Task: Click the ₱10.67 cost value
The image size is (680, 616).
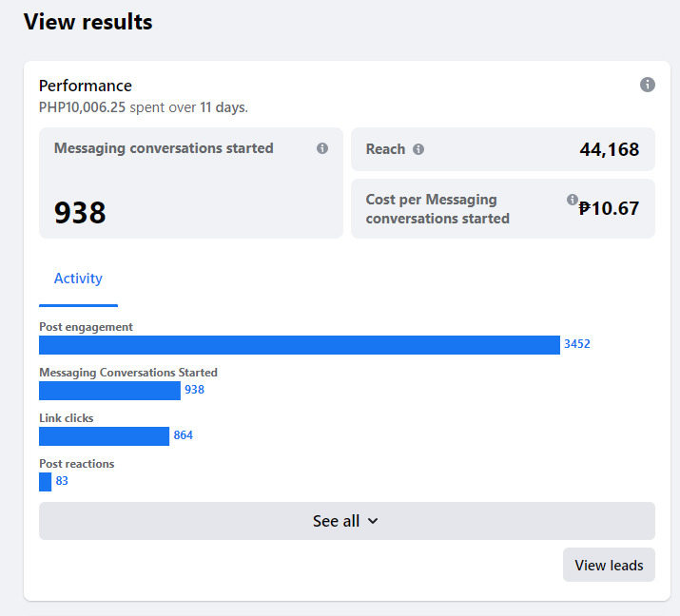Action: pyautogui.click(x=609, y=208)
